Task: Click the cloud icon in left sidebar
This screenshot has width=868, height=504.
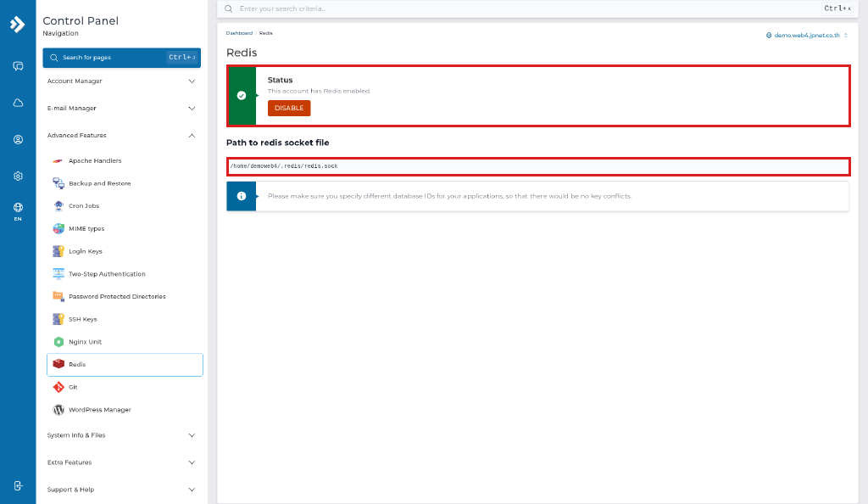Action: pyautogui.click(x=19, y=103)
